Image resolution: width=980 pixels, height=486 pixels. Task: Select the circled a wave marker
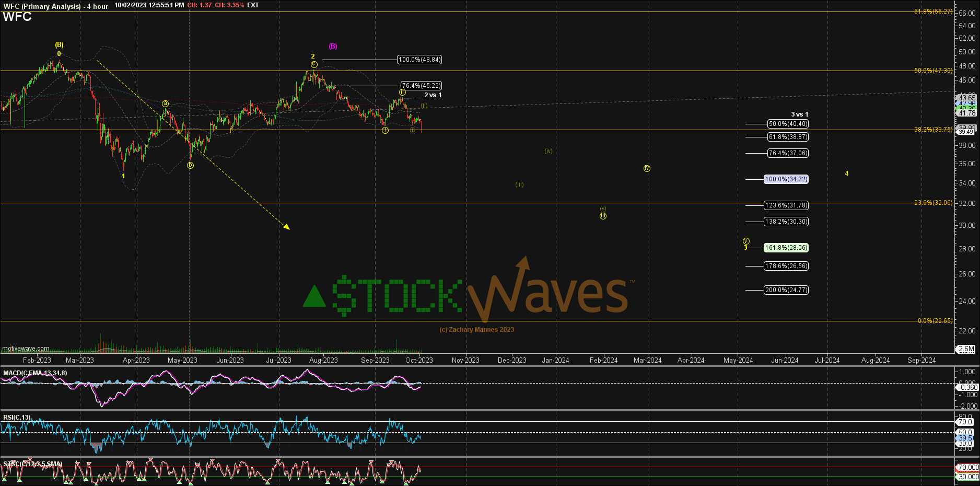(165, 103)
